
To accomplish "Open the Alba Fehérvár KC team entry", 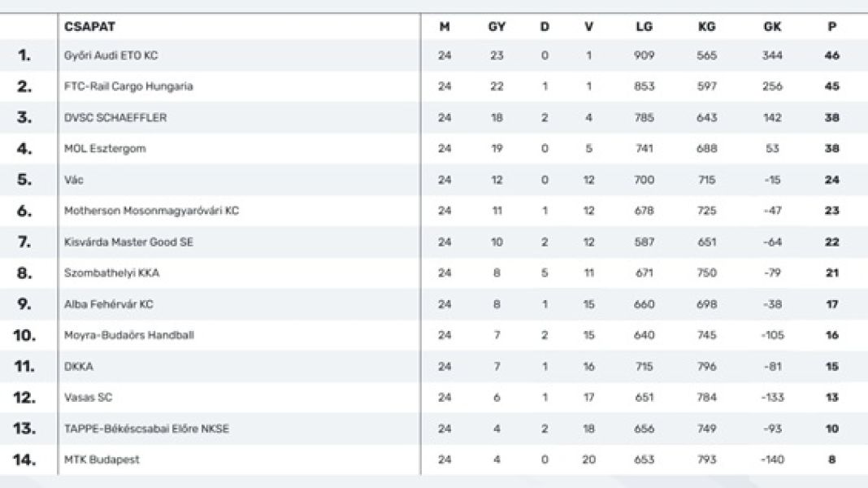I will click(x=108, y=304).
